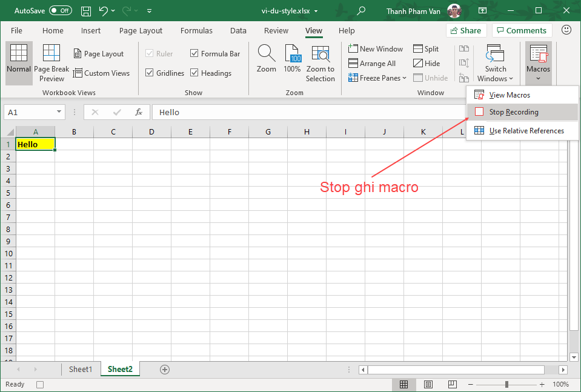
Task: Select row 5 header
Action: pyautogui.click(x=8, y=193)
